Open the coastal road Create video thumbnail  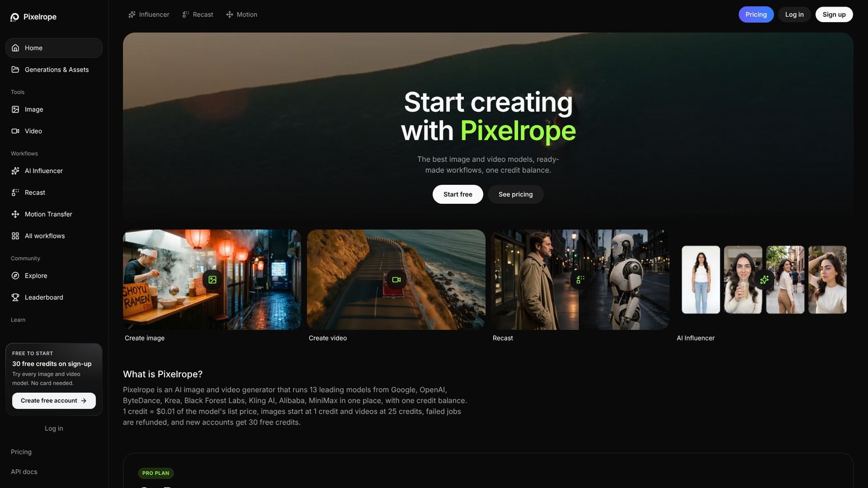396,280
